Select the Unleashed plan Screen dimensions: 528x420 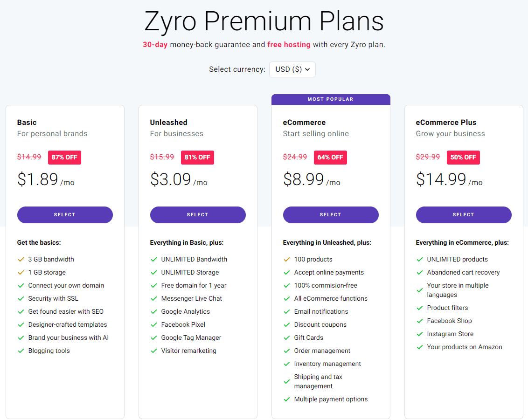pyautogui.click(x=198, y=215)
